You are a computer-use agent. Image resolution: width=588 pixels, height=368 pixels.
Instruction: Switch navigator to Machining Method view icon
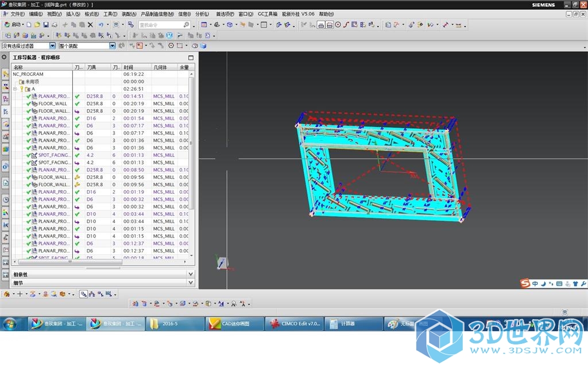point(109,294)
